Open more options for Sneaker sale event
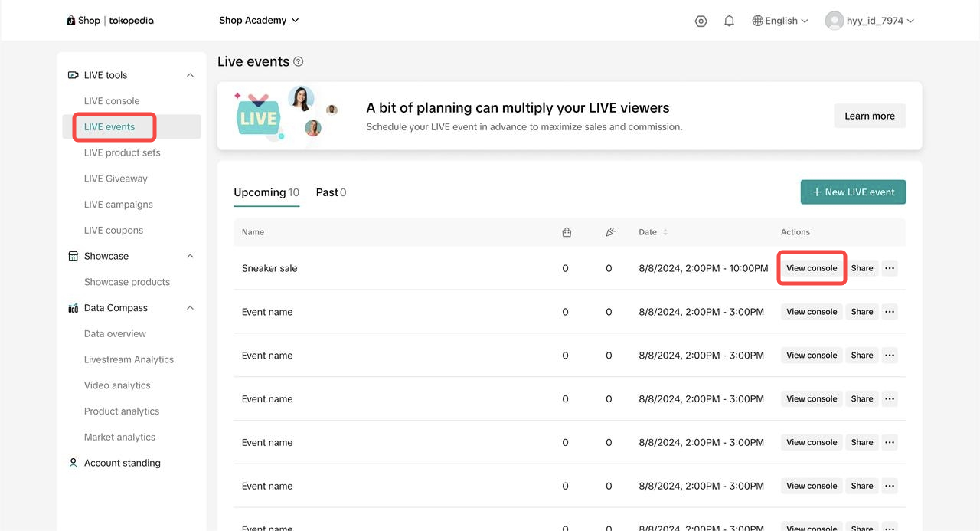 pyautogui.click(x=889, y=268)
